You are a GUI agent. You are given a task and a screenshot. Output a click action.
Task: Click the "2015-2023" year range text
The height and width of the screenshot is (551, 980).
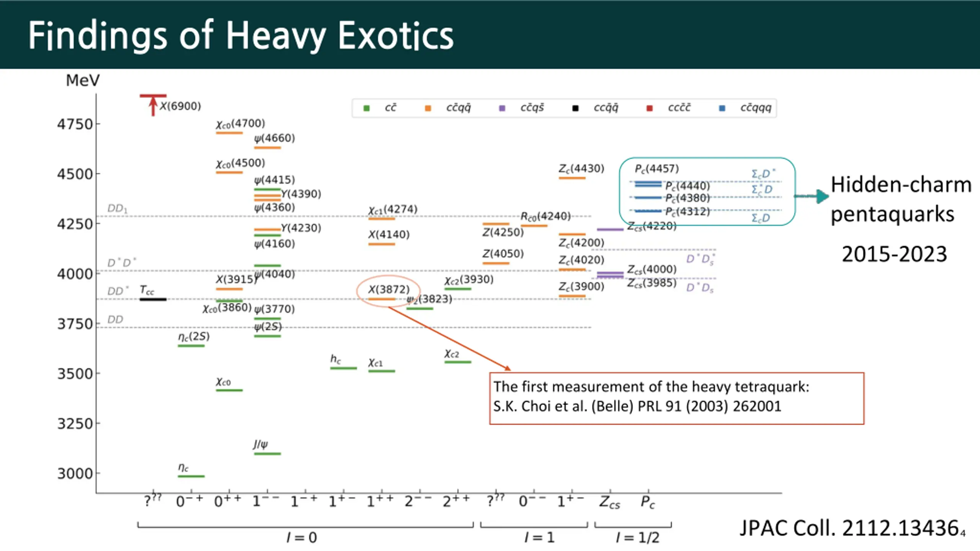894,254
